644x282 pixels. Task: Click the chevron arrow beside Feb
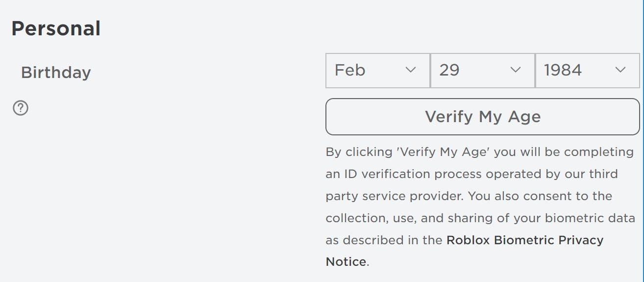(411, 70)
